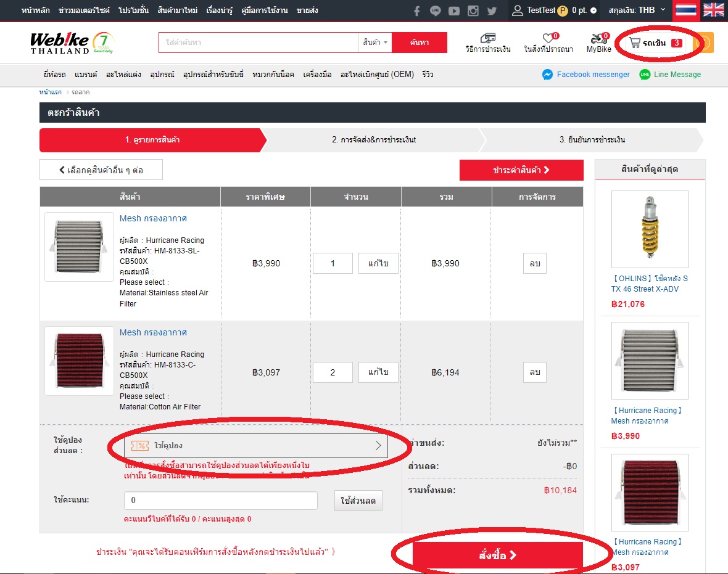
Task: Open the HM-8133-SL-CB500X product title link
Action: coord(153,218)
